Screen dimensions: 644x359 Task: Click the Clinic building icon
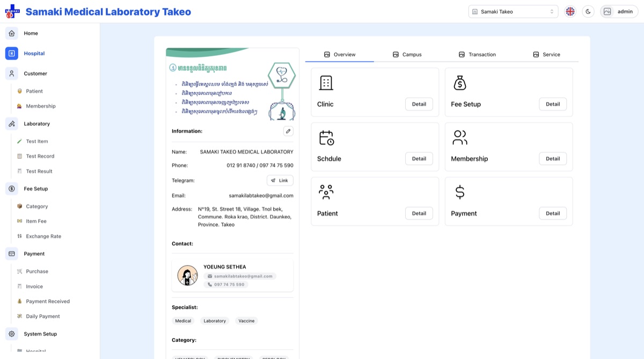pyautogui.click(x=326, y=83)
